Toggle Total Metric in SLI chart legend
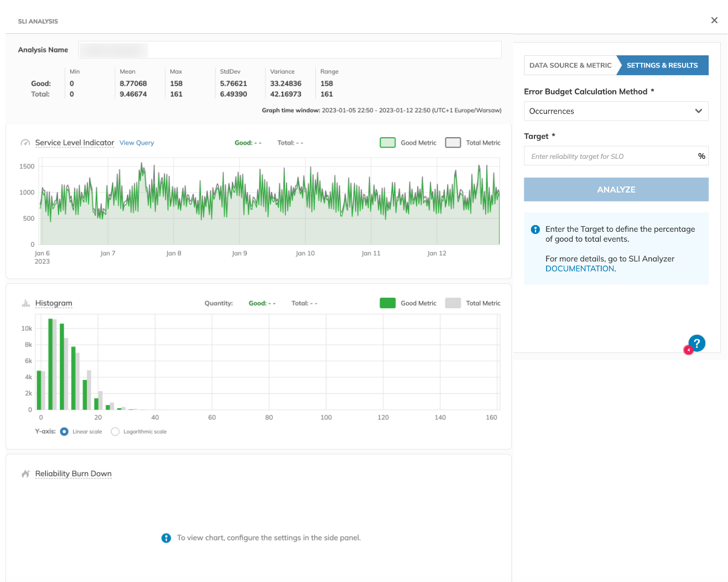 point(473,143)
